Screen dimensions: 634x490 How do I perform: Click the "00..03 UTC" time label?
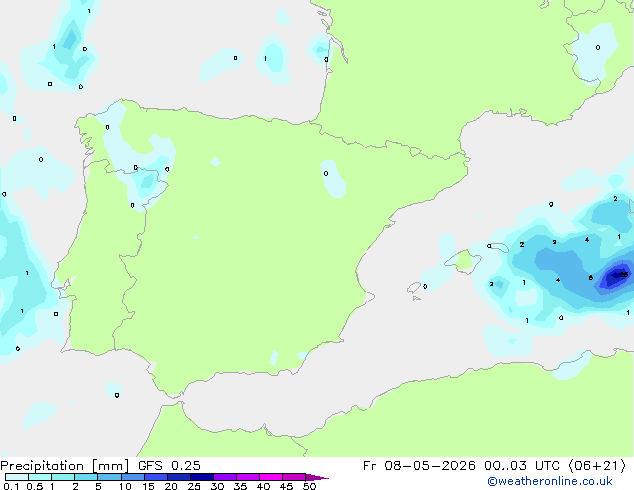(522, 466)
